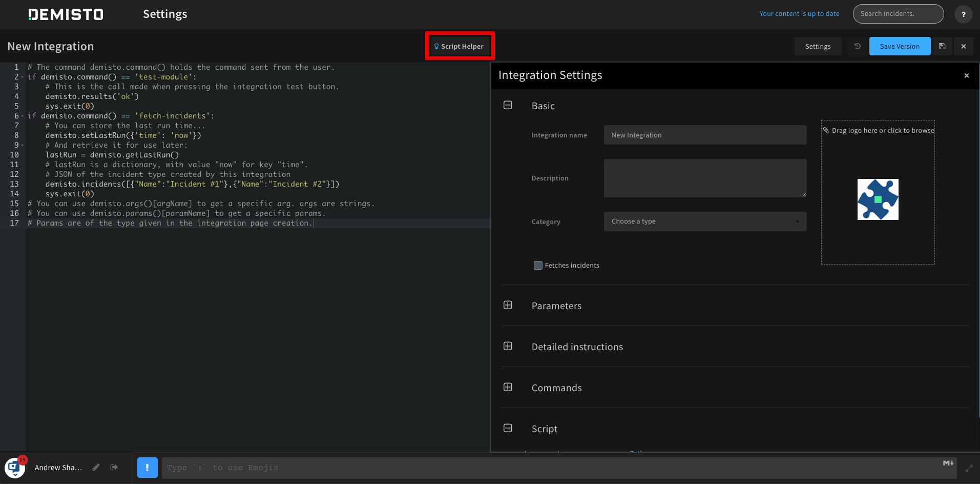Click the 'fetch-incidents' condition line
This screenshot has width=980, height=484.
pos(121,116)
